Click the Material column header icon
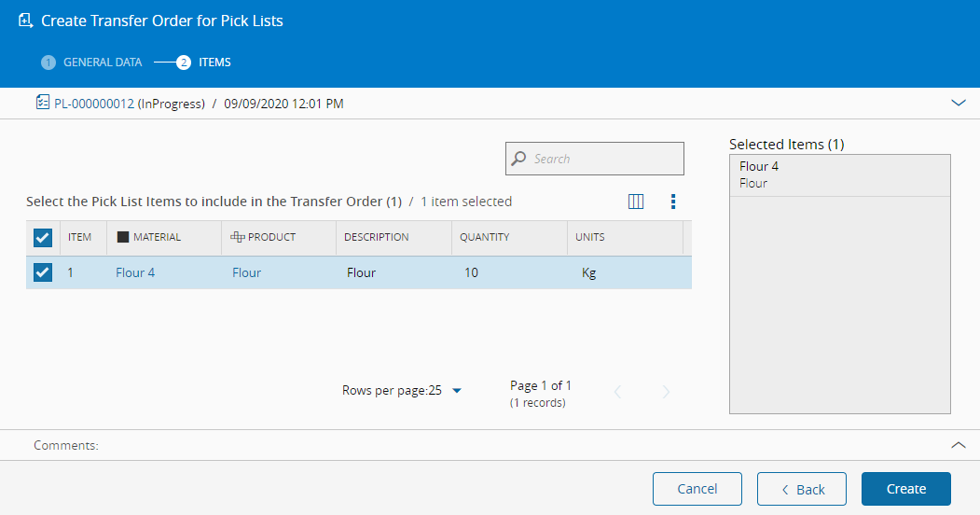The height and width of the screenshot is (515, 980). coord(123,237)
